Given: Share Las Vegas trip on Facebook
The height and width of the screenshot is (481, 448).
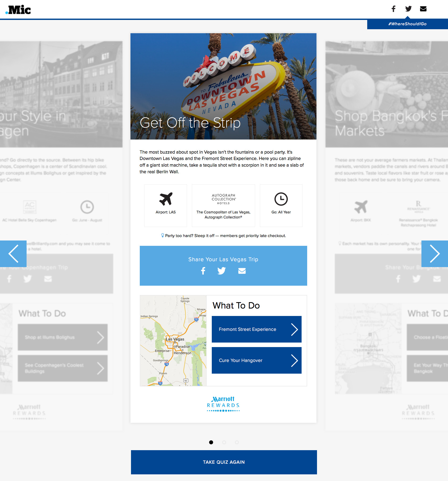Looking at the screenshot, I should click(x=203, y=271).
